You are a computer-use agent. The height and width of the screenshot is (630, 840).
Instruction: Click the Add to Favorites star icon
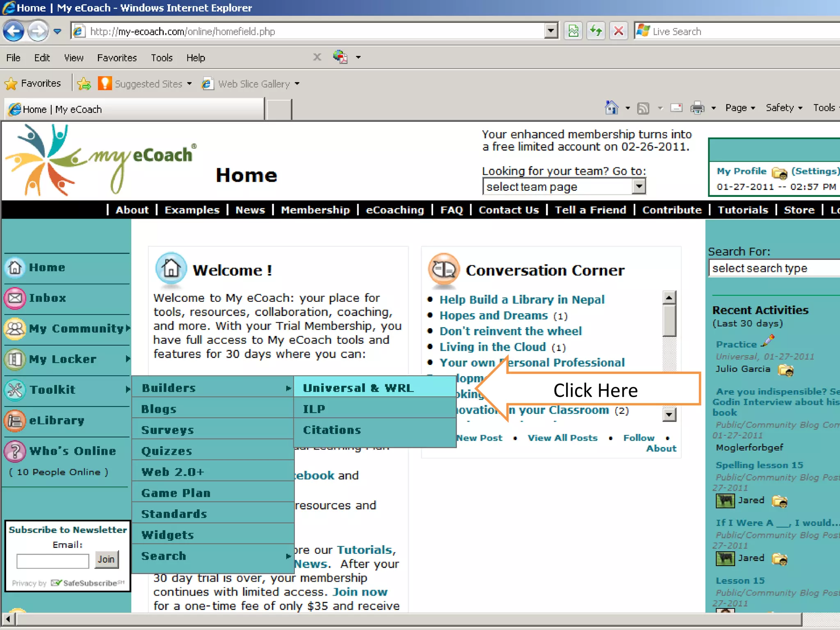84,84
